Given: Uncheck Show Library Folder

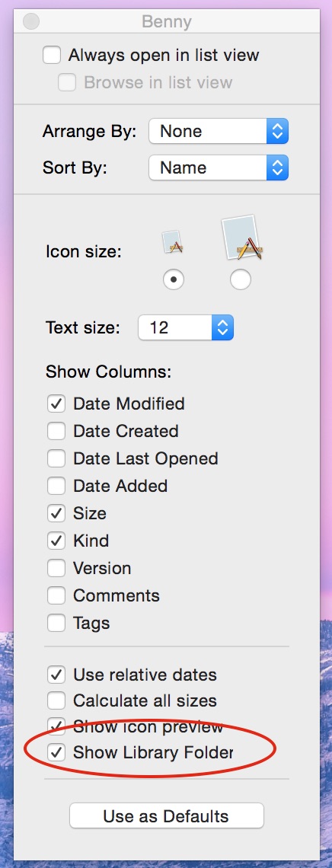Looking at the screenshot, I should 56,752.
